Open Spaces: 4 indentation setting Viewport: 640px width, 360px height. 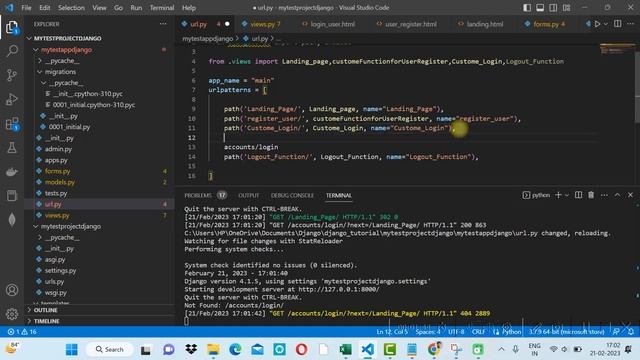pyautogui.click(x=428, y=332)
